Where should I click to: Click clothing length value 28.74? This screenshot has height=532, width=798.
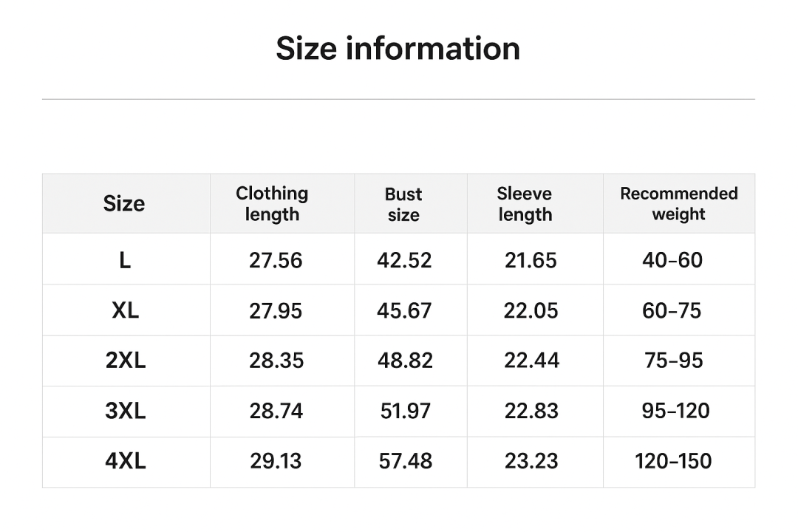(x=276, y=411)
